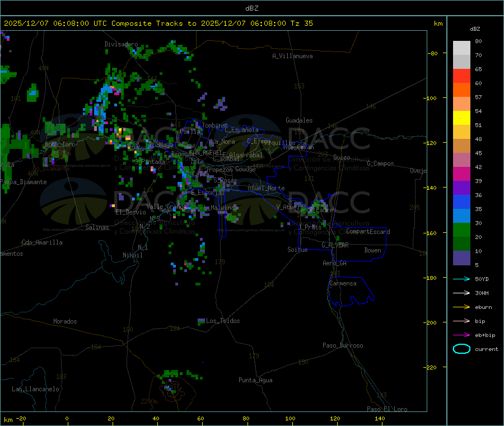Click the 'G_Campos' map label
The image size is (504, 426).
point(380,163)
